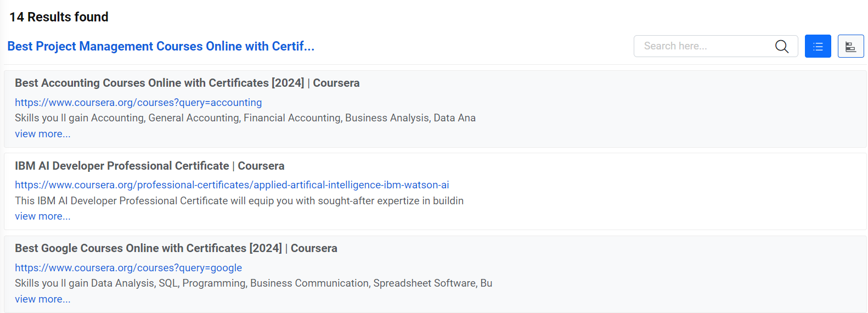
Task: Expand "view more" under the Google Courses result
Action: click(43, 299)
